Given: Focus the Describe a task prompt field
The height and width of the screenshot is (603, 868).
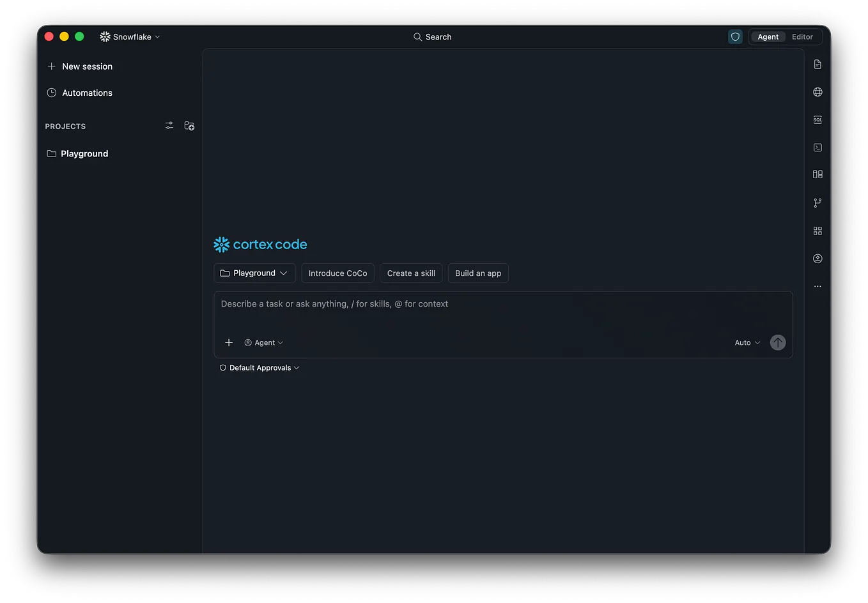Looking at the screenshot, I should click(x=503, y=304).
